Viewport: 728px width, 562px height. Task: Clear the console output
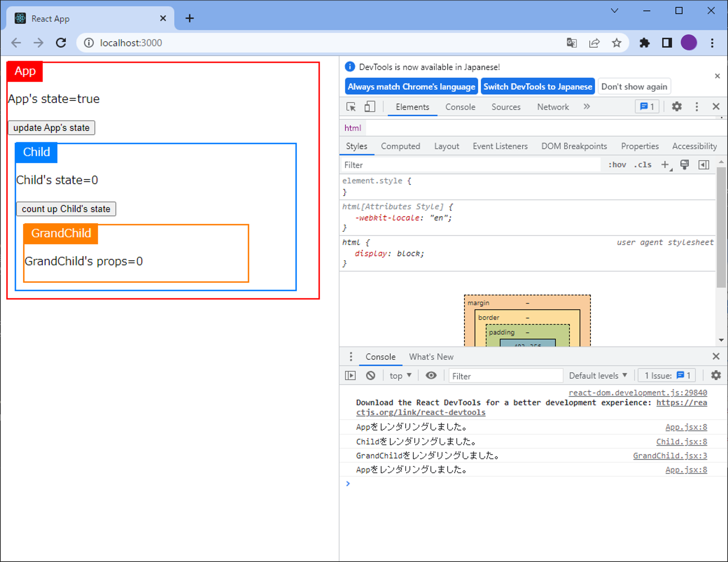tap(370, 376)
